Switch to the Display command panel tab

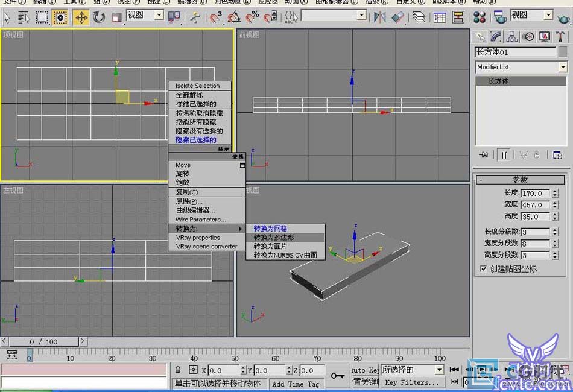tap(545, 37)
